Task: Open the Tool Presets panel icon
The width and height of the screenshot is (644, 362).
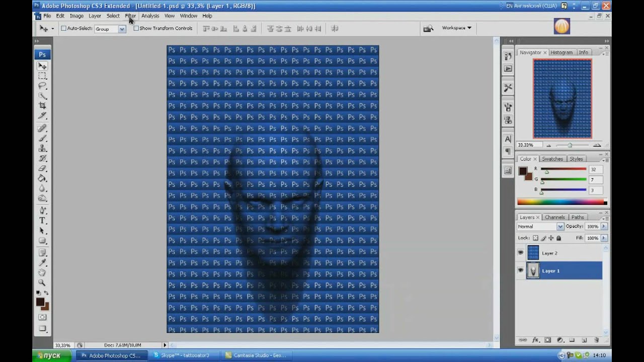Action: 508,87
